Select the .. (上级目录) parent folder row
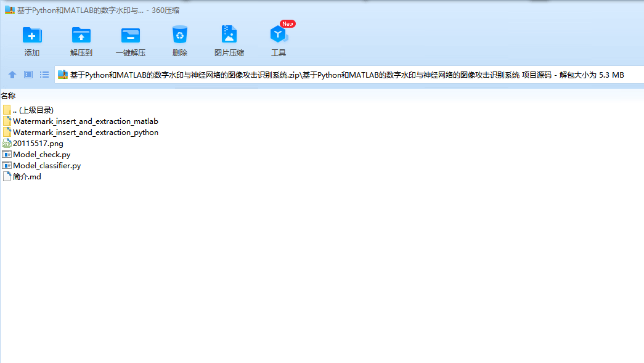 click(33, 110)
